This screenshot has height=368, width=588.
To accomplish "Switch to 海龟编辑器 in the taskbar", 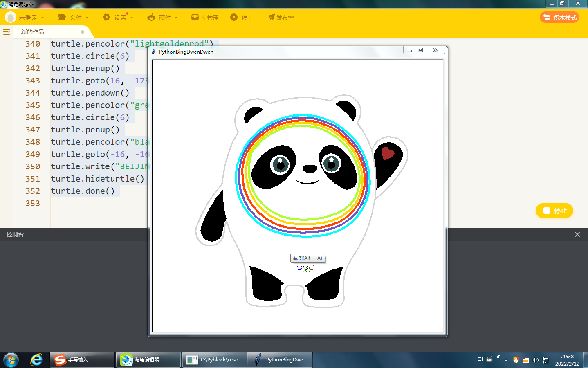I will tap(148, 360).
